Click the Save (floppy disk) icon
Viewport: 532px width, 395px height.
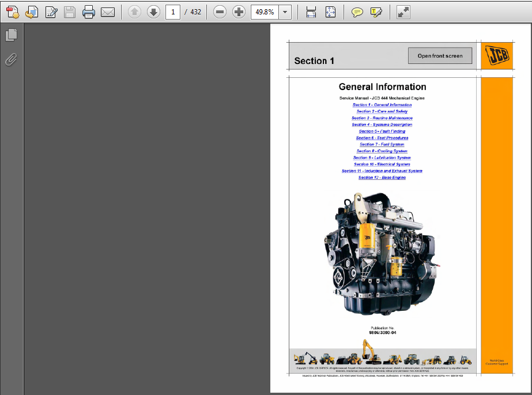[70, 12]
